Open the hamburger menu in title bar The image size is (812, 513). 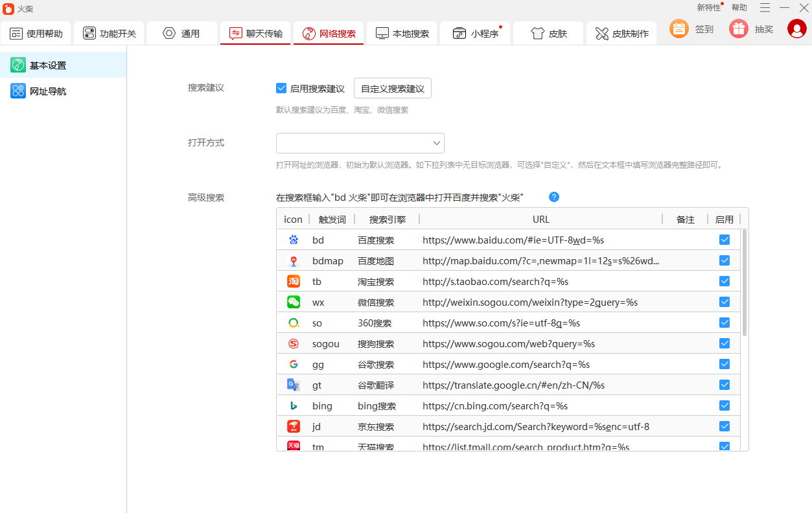765,8
